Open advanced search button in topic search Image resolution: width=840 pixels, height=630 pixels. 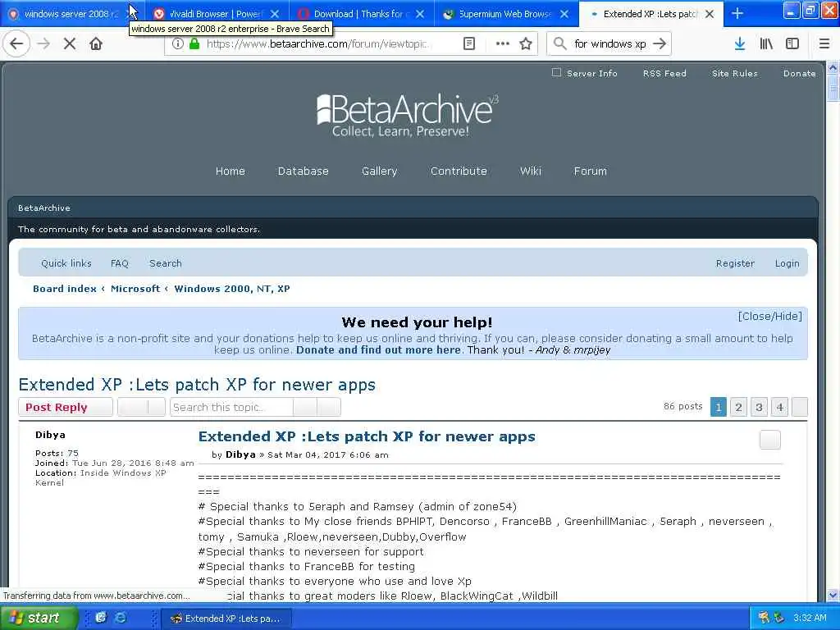(x=328, y=407)
